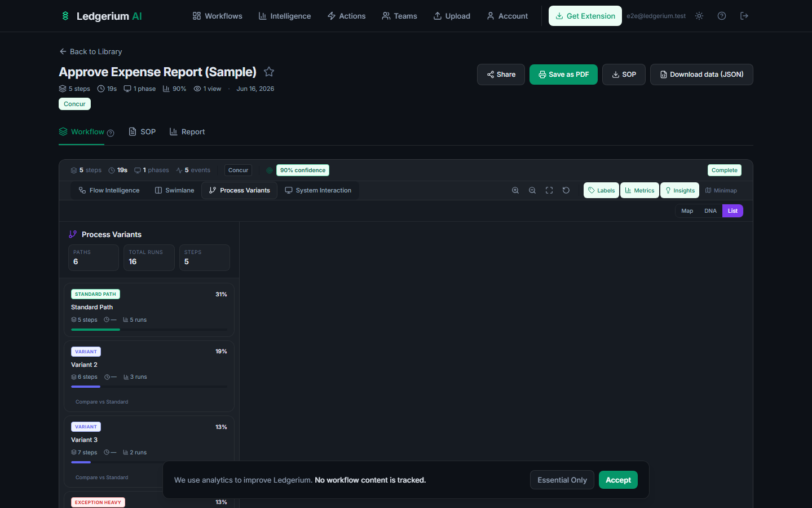812x508 pixels.
Task: Open the help question-mark icon
Action: tap(722, 16)
